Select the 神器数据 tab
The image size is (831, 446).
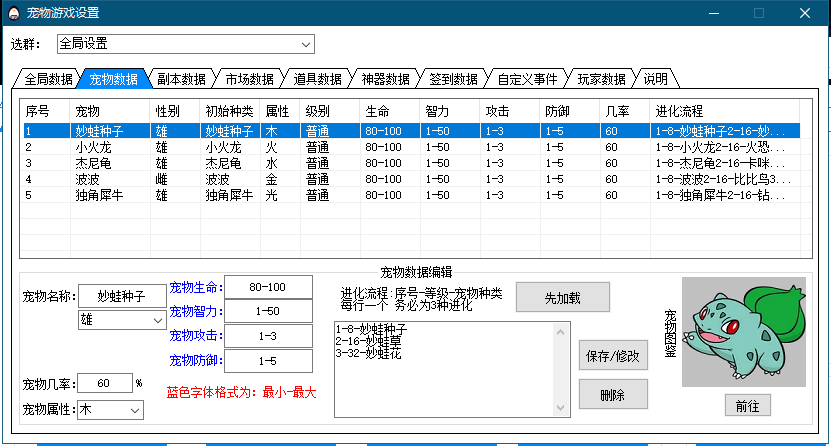pyautogui.click(x=385, y=79)
